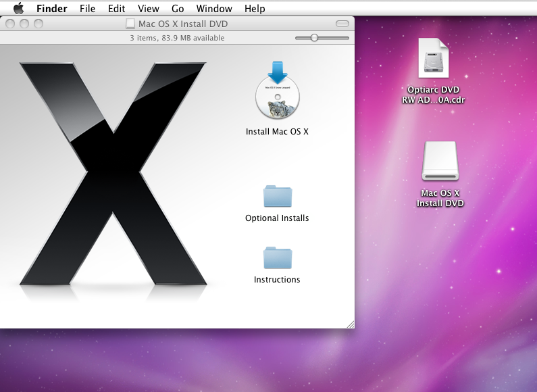Open the Finder menu
The width and height of the screenshot is (537, 392).
(x=52, y=9)
